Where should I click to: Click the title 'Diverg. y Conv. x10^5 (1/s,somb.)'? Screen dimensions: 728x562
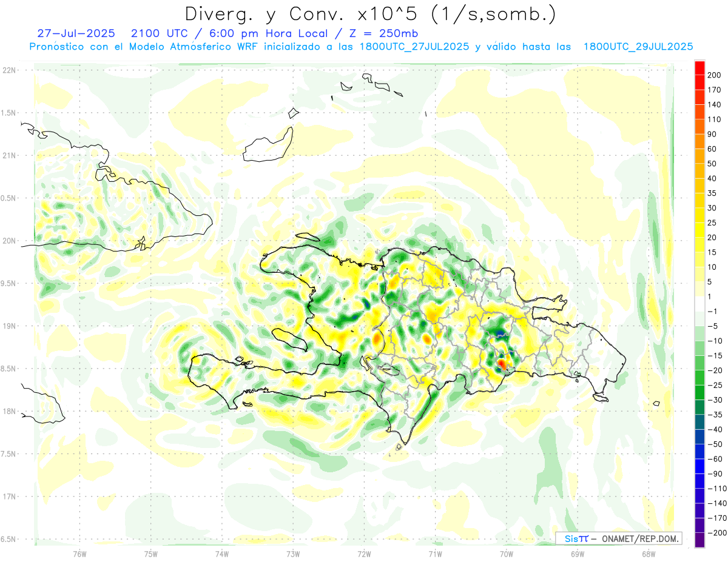[369, 14]
